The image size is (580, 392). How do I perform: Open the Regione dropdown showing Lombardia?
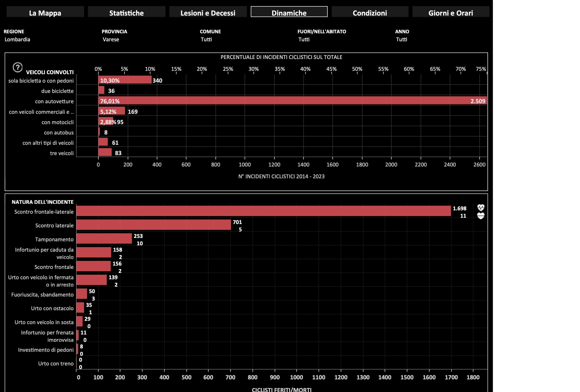tap(17, 39)
